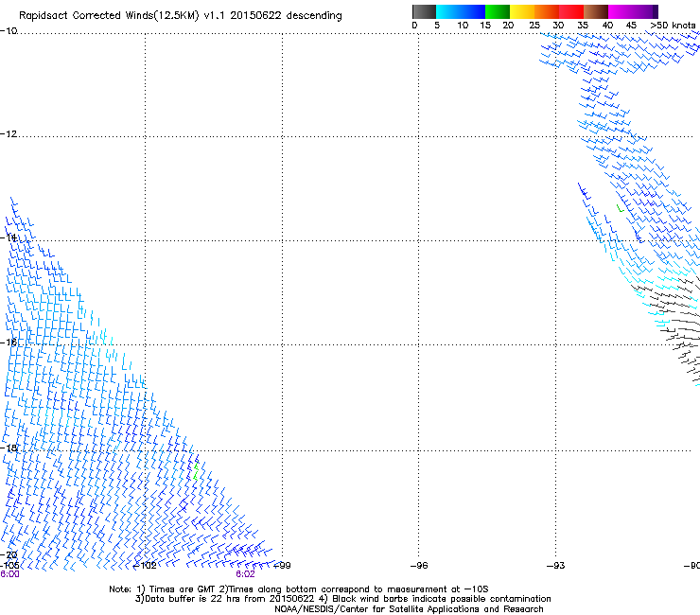Click the '35' legend scale label
The width and height of the screenshot is (700, 615).
583,25
